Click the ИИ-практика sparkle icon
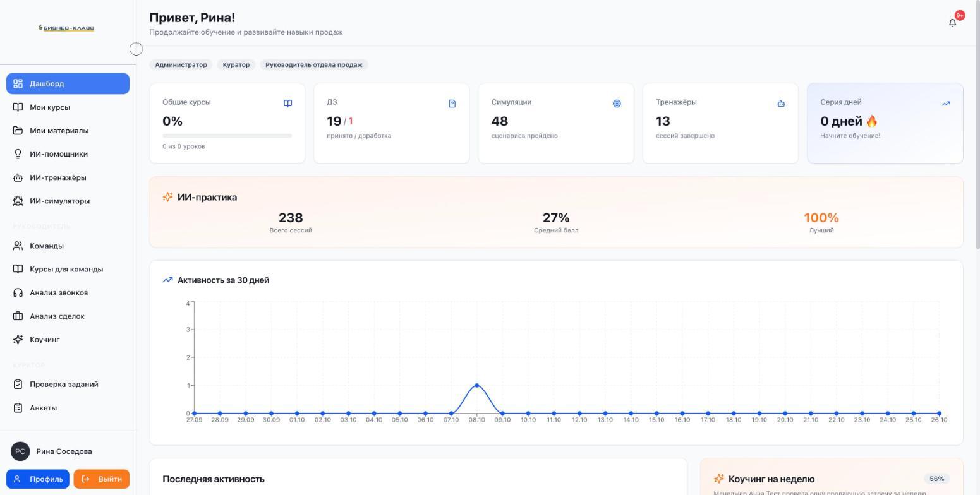 [x=167, y=197]
